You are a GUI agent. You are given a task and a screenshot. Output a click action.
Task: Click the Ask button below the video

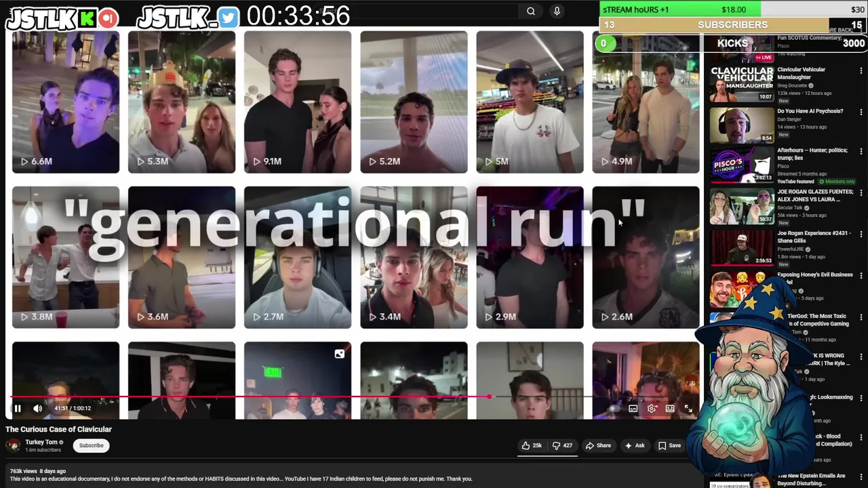[635, 445]
